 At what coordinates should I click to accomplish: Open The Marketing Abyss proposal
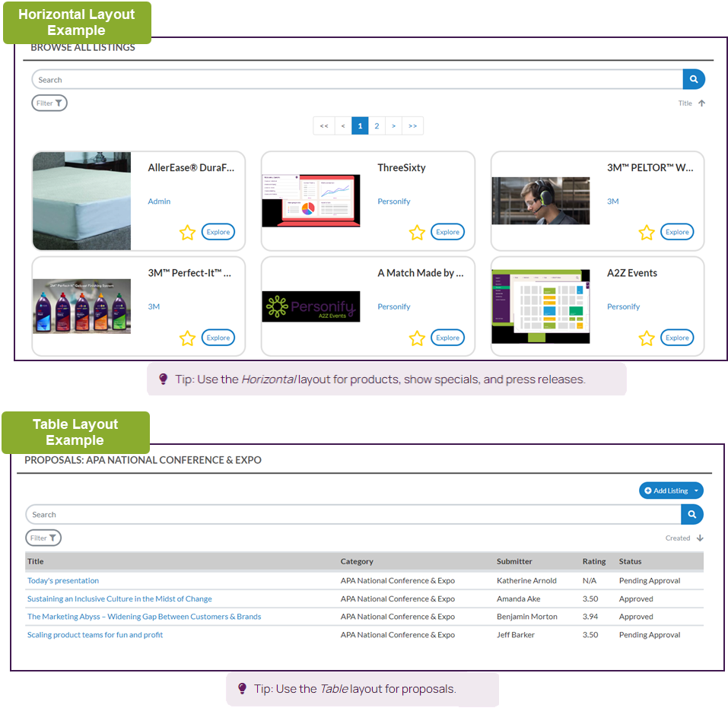coord(144,617)
